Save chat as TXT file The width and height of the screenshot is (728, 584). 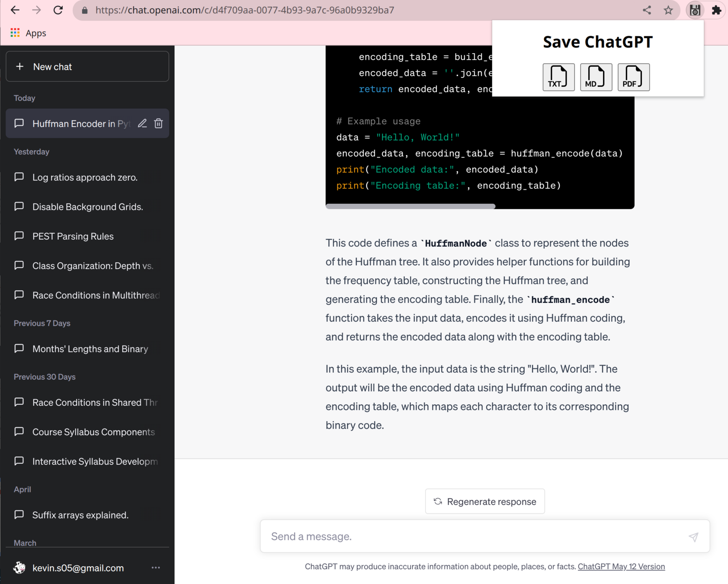pos(558,77)
